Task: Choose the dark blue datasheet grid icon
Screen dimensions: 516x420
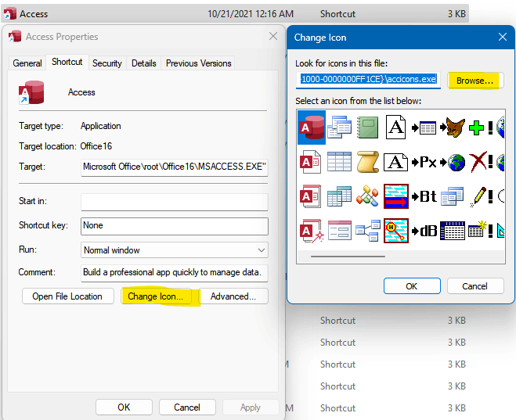Action: click(453, 231)
